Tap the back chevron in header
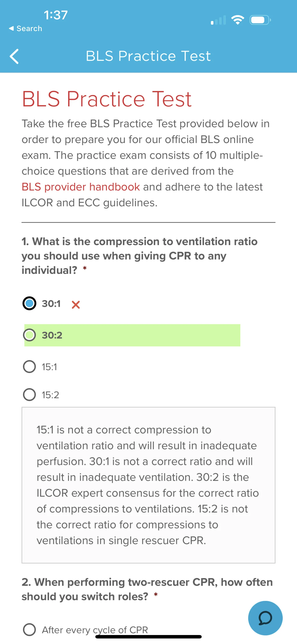 (x=14, y=56)
